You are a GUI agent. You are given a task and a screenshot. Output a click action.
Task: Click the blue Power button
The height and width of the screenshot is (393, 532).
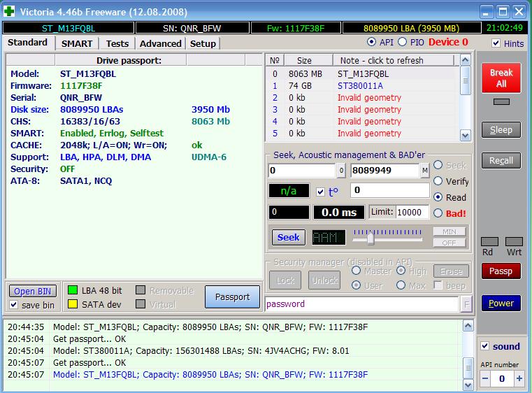(x=501, y=303)
